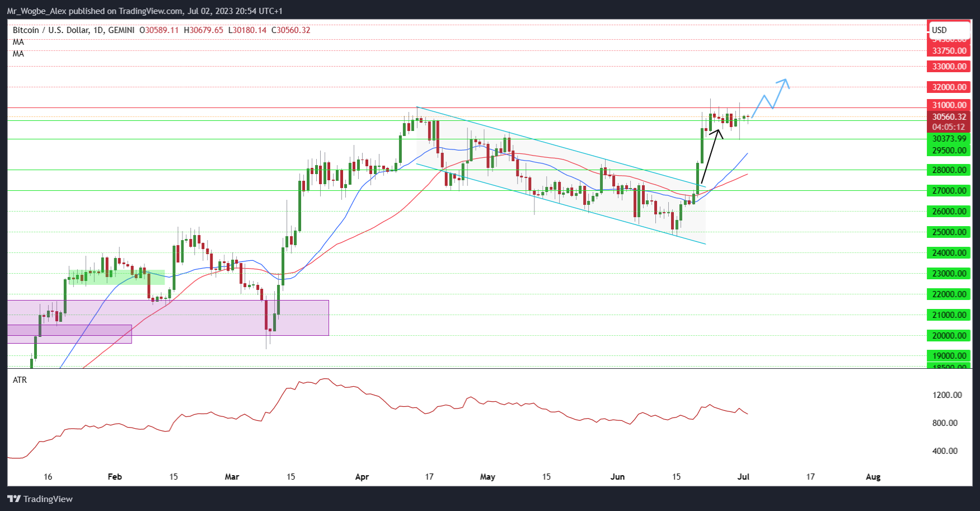Select the small green highlighted consolidation box

(x=116, y=278)
